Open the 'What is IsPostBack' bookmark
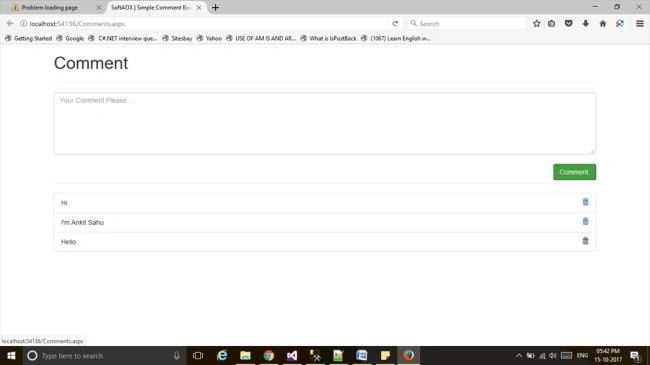 tap(328, 38)
